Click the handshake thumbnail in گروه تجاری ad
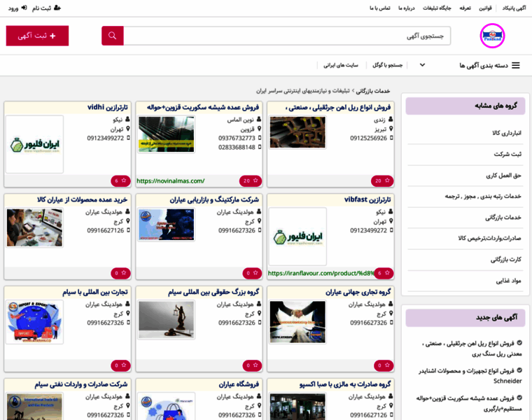Viewport: 532px width, 420px height. coord(297,322)
